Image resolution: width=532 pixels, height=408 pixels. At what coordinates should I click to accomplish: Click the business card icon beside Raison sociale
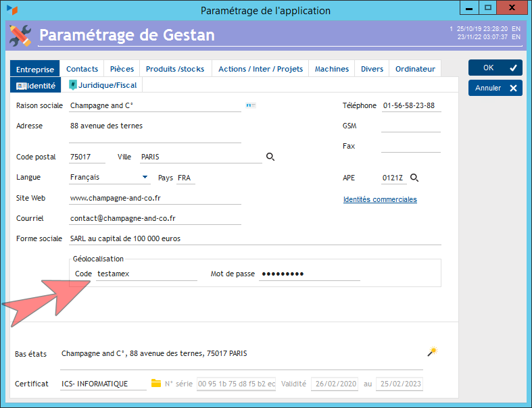(251, 105)
